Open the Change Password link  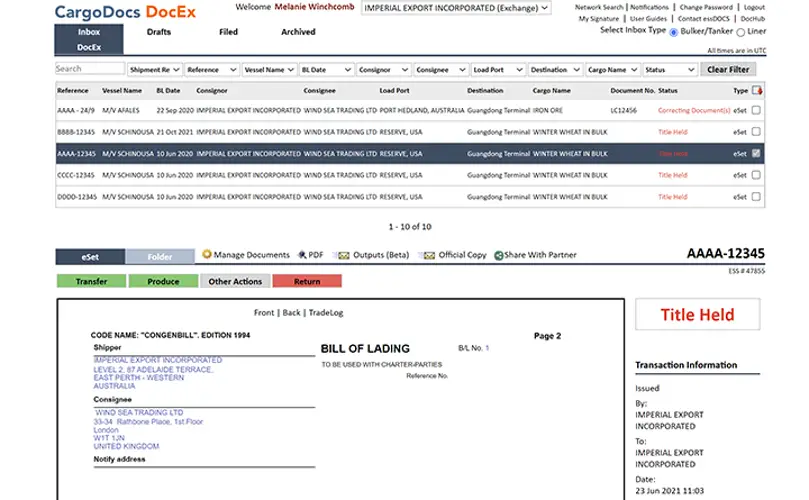(x=706, y=7)
